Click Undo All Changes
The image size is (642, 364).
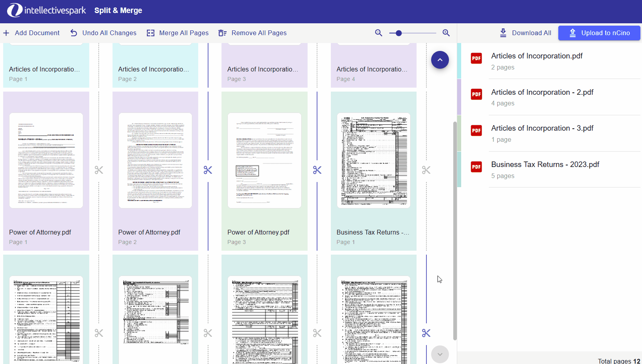pos(103,33)
